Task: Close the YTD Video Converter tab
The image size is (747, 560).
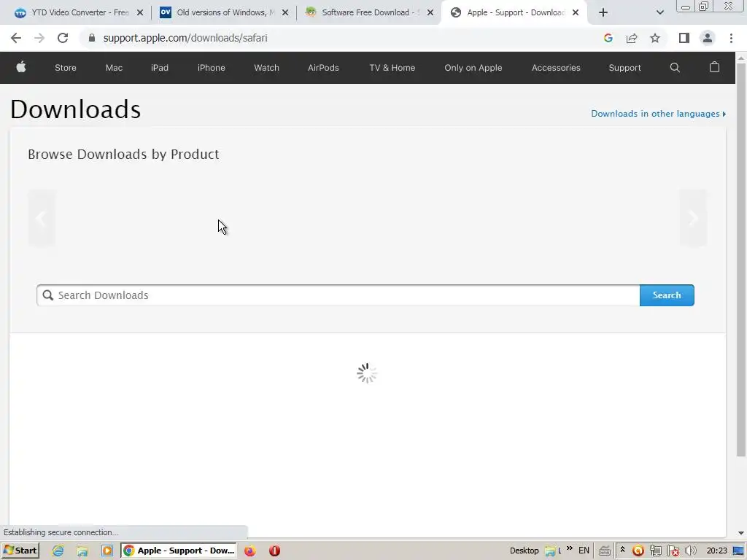Action: pyautogui.click(x=140, y=12)
